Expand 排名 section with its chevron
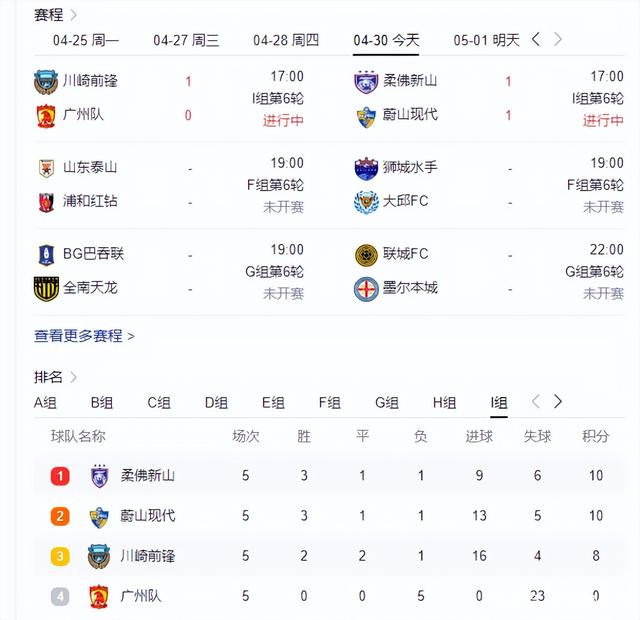 [x=74, y=377]
